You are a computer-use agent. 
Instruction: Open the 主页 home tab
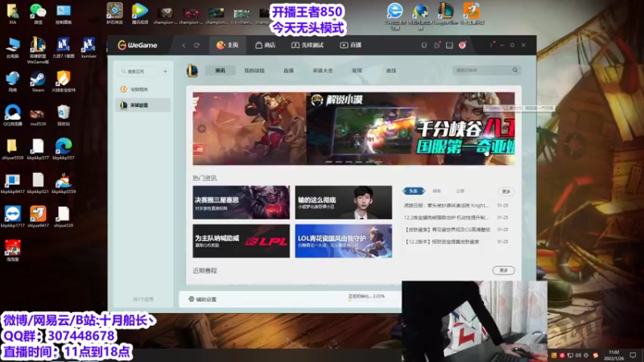(227, 45)
